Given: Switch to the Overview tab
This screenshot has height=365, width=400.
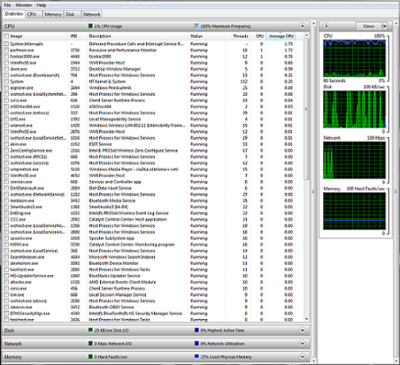Looking at the screenshot, I should click(x=14, y=14).
